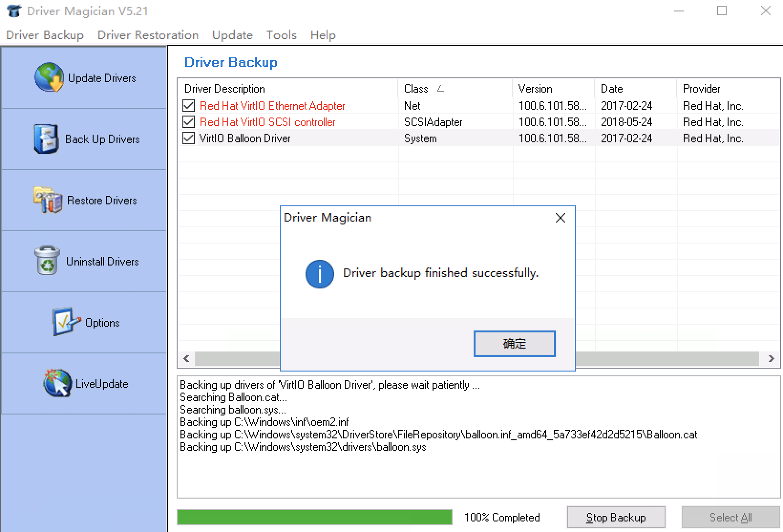Viewport: 783px width, 532px height.
Task: Uncheck Red Hat VirtIO Ethernet Adapter checkbox
Action: tap(189, 106)
